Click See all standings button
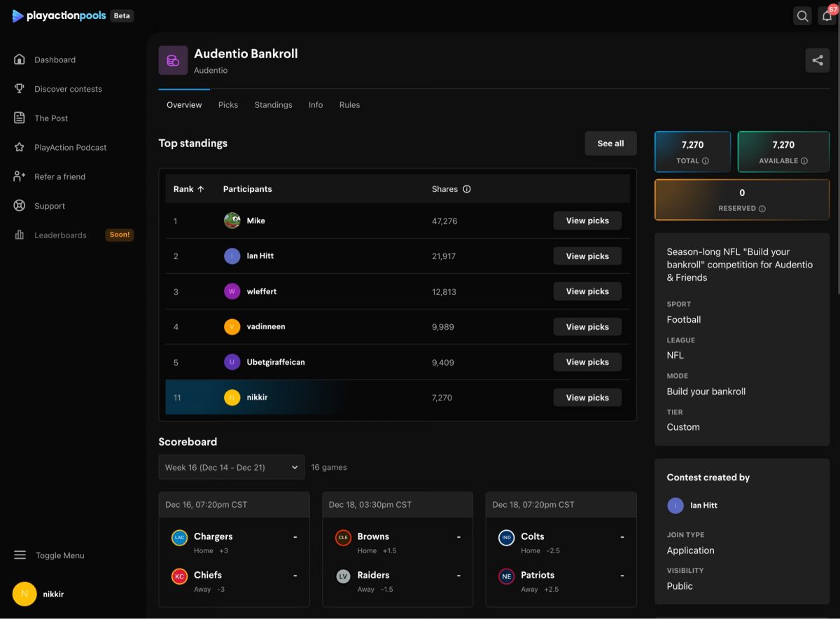Image resolution: width=840 pixels, height=619 pixels. click(610, 144)
